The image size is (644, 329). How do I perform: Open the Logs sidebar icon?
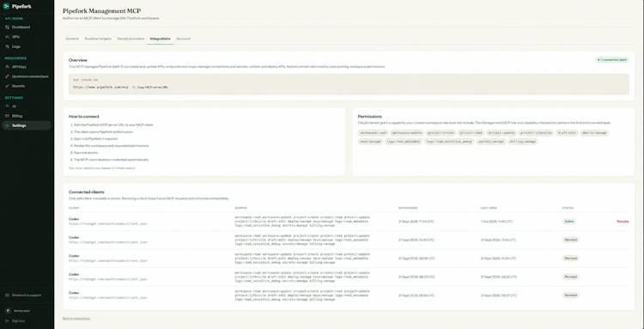(x=7, y=47)
